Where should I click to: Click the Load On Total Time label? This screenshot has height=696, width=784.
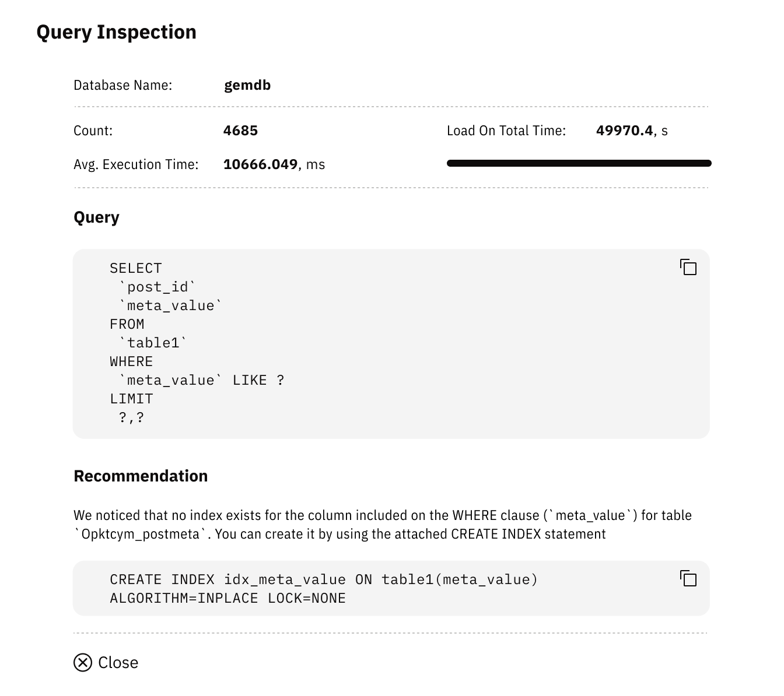pyautogui.click(x=505, y=130)
